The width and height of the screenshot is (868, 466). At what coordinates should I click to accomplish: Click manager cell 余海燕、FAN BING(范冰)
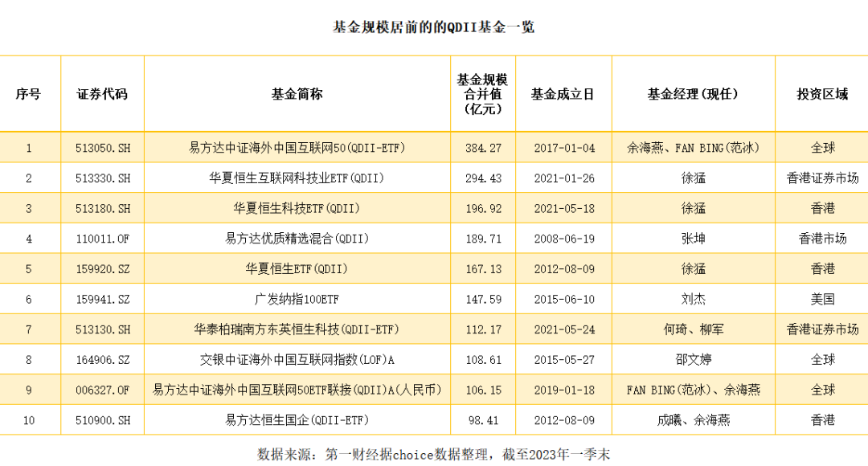click(693, 148)
